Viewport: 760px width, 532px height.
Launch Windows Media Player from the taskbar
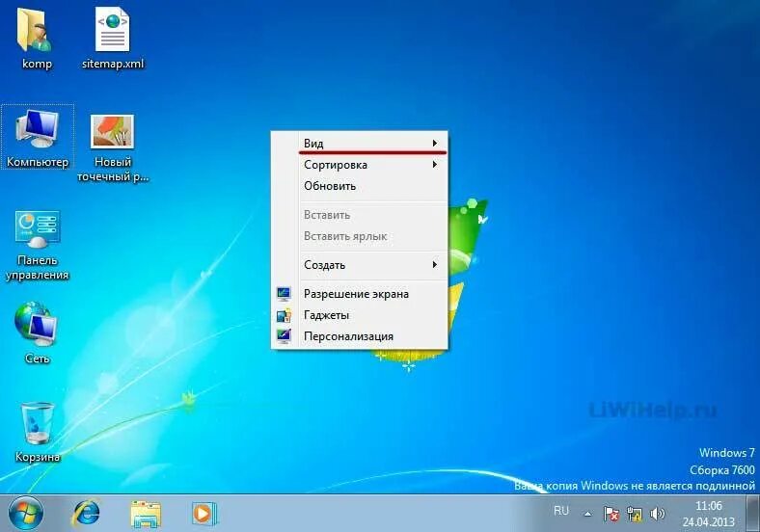click(204, 514)
